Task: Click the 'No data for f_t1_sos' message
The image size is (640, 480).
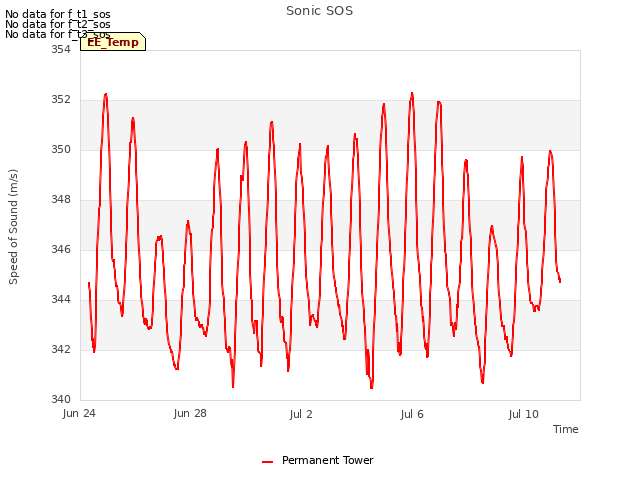Action: pyautogui.click(x=58, y=14)
